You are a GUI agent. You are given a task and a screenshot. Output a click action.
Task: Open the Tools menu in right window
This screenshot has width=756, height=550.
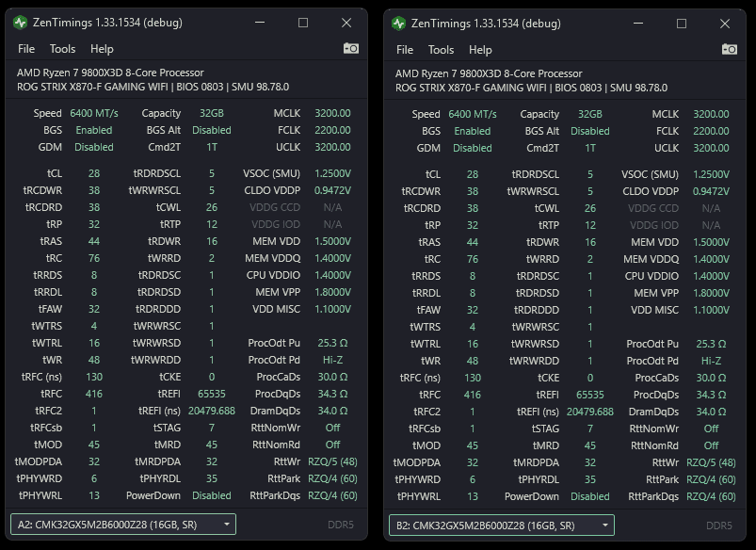pyautogui.click(x=442, y=50)
